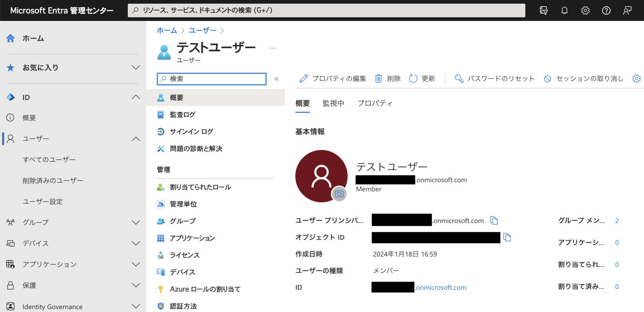The image size is (644, 312).
Task: Open ホーム from the breadcrumb
Action: coord(166,30)
